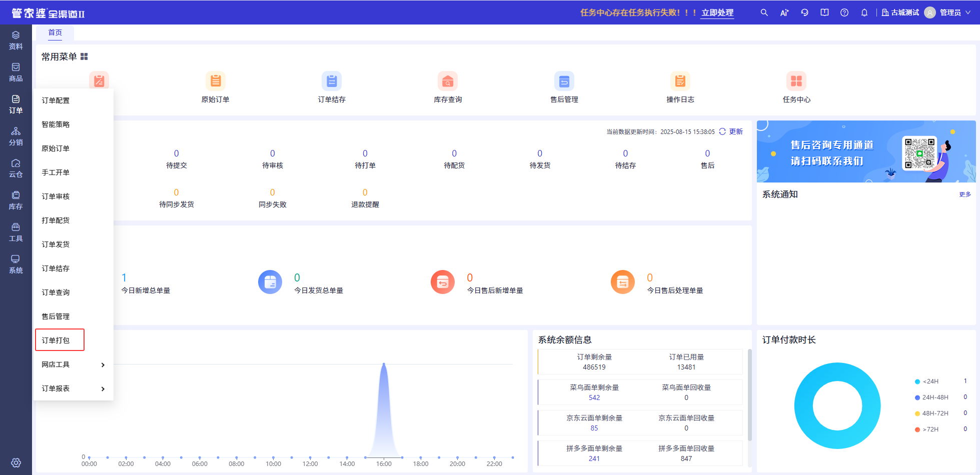Click the 订单结存 shortcut icon
This screenshot has height=475, width=980.
click(x=332, y=80)
